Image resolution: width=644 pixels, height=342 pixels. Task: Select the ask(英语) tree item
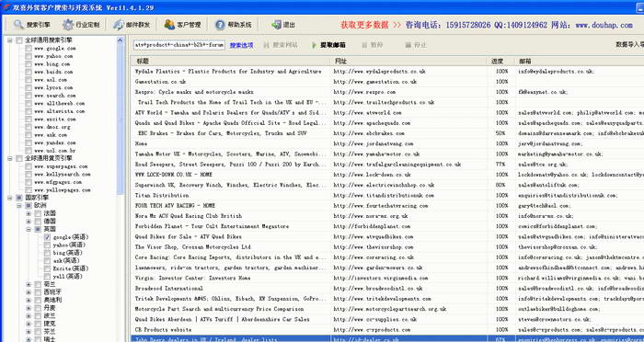[x=65, y=261]
